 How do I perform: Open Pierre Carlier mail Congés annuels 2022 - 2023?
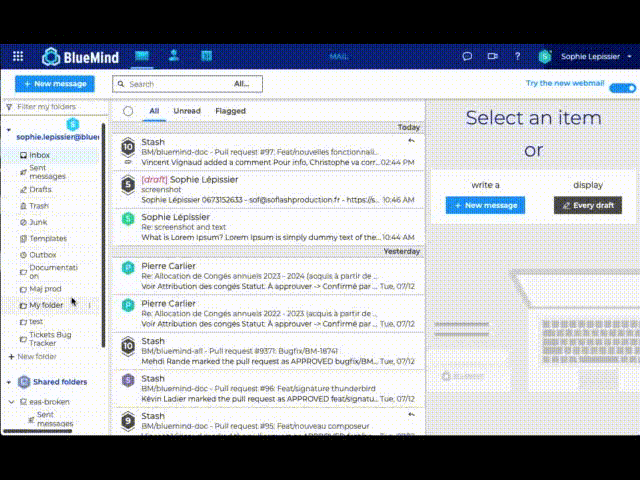[268, 314]
